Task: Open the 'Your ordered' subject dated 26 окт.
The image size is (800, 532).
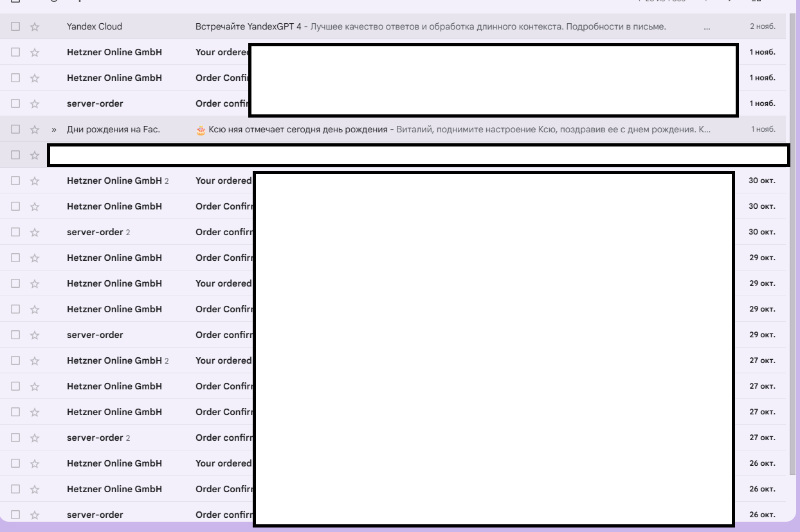Action: coord(224,463)
